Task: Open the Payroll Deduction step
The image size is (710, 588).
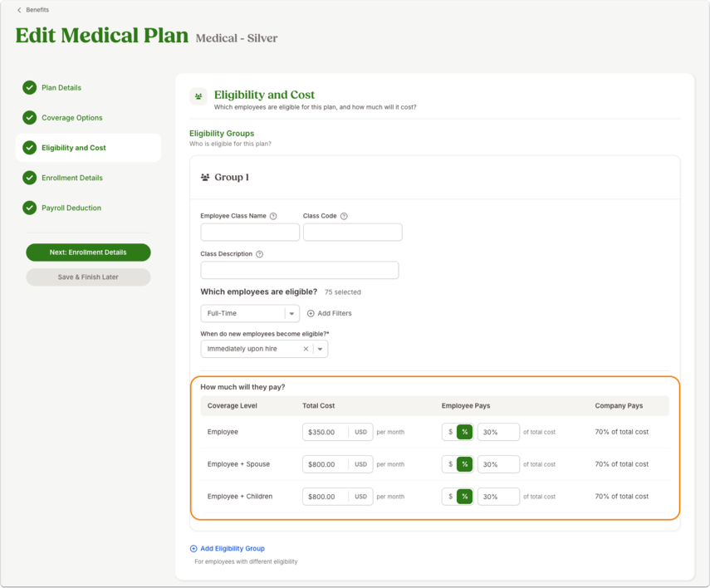Action: (71, 208)
